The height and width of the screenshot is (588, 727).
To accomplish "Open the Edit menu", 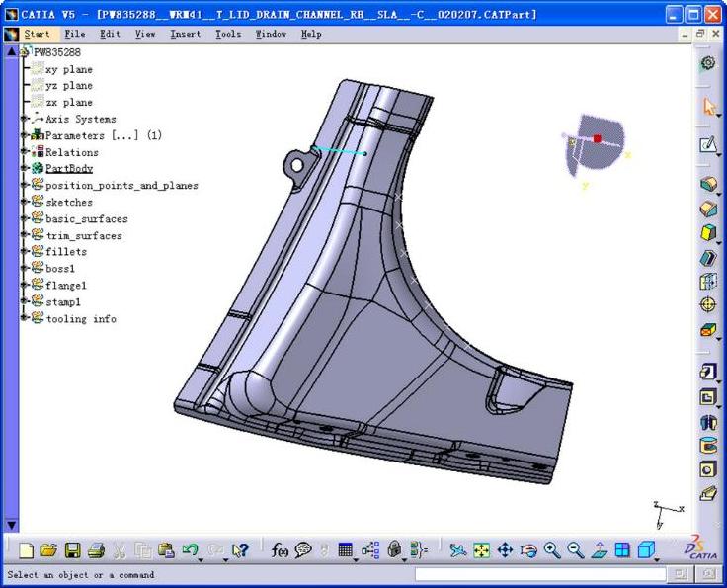I will point(110,34).
